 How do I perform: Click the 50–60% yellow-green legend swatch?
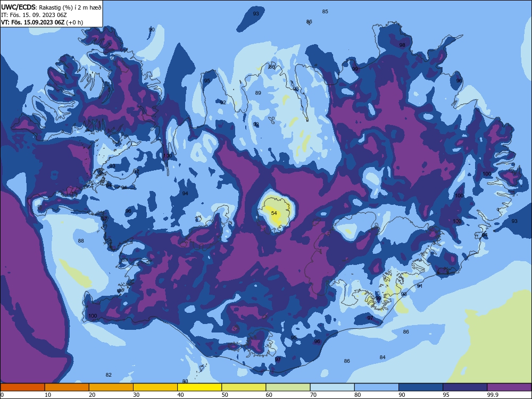click(244, 387)
